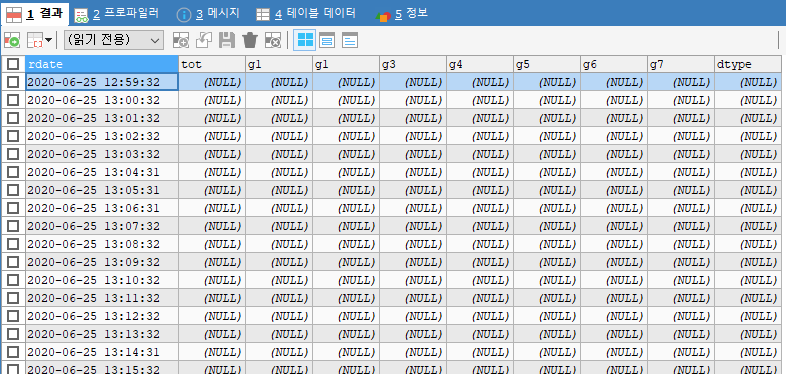The width and height of the screenshot is (786, 374).
Task: Select cell 2020-06-25 13:11:32
Action: click(102, 298)
